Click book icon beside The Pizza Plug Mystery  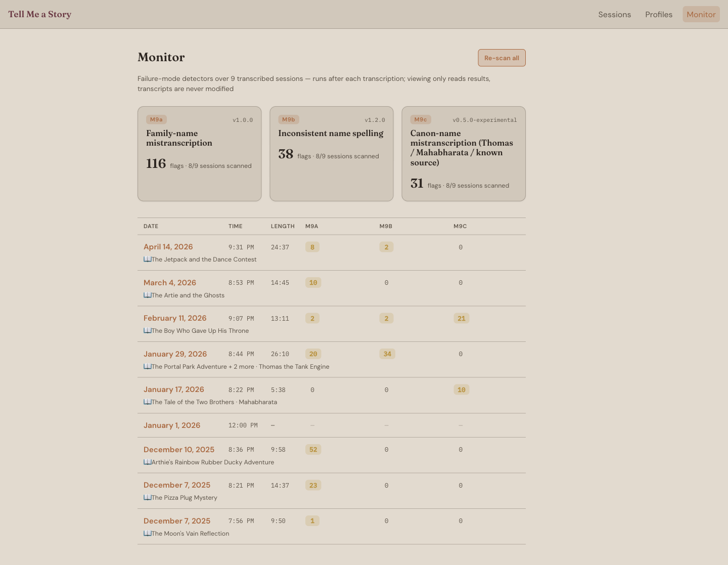tap(147, 498)
